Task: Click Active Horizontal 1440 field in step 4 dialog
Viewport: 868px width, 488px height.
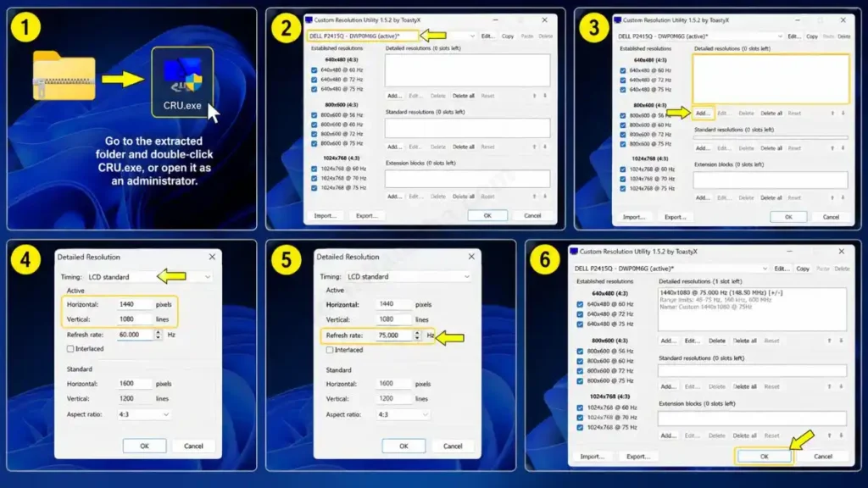Action: [x=134, y=304]
